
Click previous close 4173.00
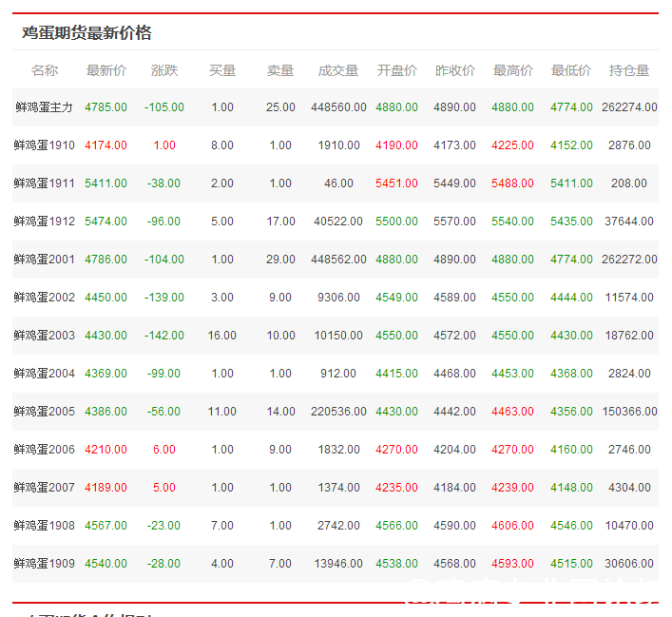click(454, 145)
